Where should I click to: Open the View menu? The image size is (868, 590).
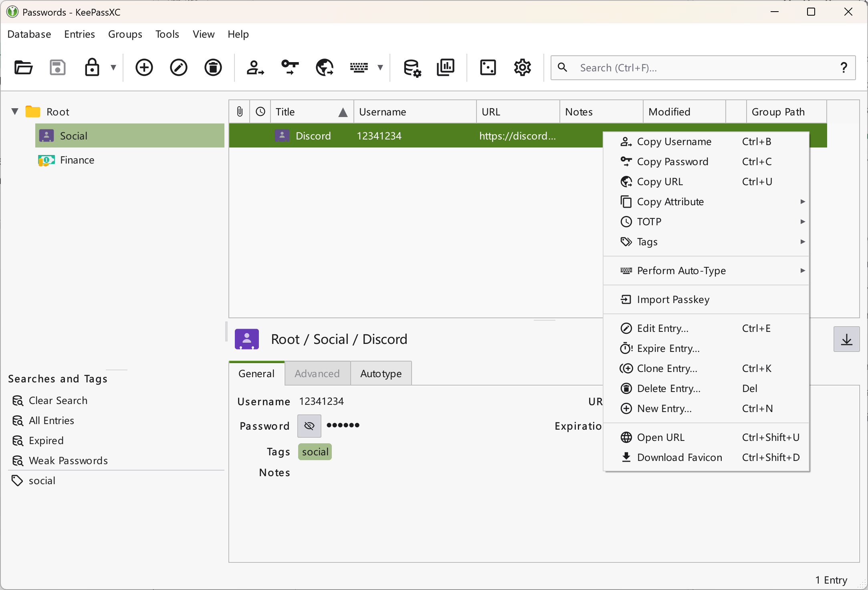pos(204,34)
